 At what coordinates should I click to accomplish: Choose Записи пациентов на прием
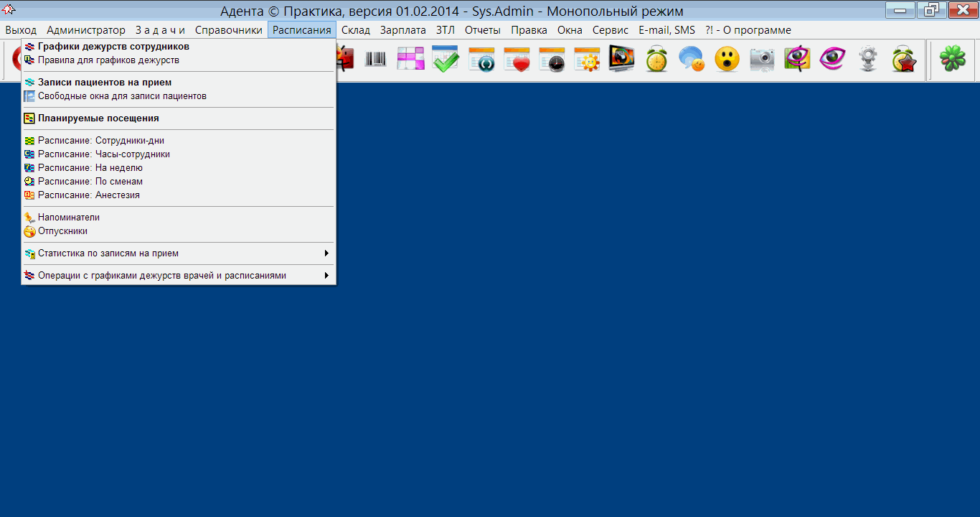(105, 83)
